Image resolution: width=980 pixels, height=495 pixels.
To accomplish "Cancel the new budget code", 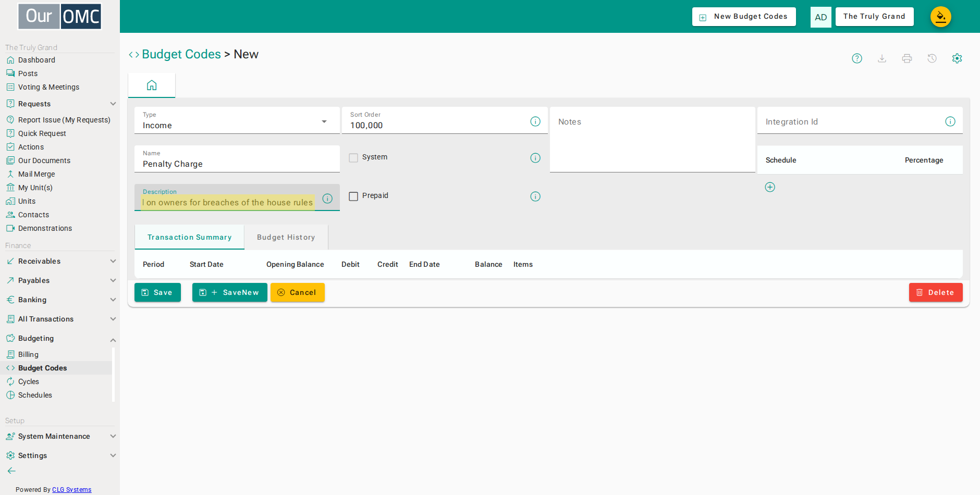I will click(298, 292).
